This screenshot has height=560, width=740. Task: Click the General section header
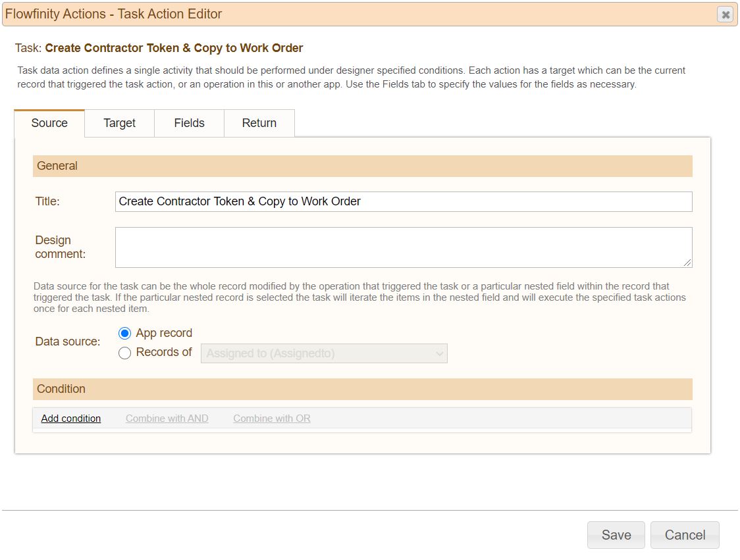coord(363,166)
